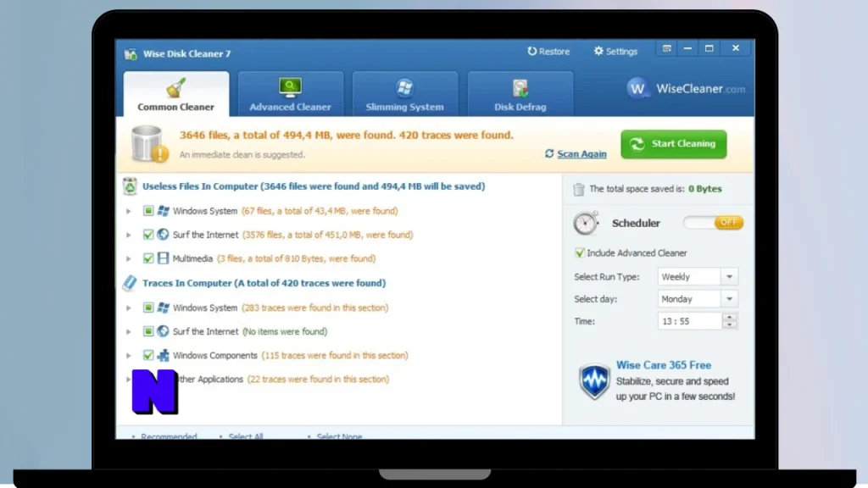Switch to Disk Defrag tab

tap(520, 94)
